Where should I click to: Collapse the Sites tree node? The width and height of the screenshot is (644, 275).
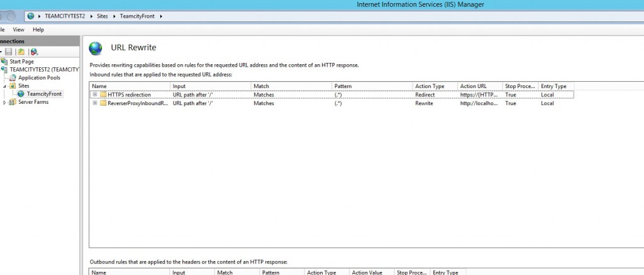(x=5, y=86)
